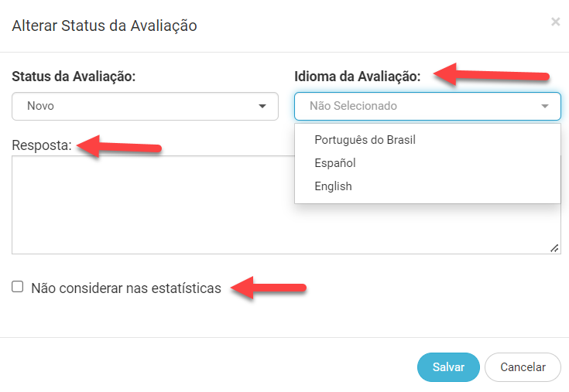Choose Español as the review language

click(x=335, y=163)
